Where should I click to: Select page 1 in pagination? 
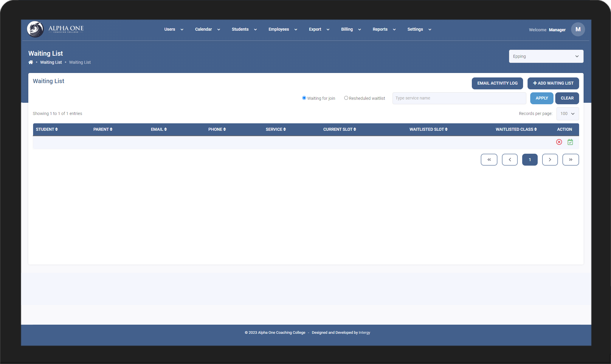(530, 160)
